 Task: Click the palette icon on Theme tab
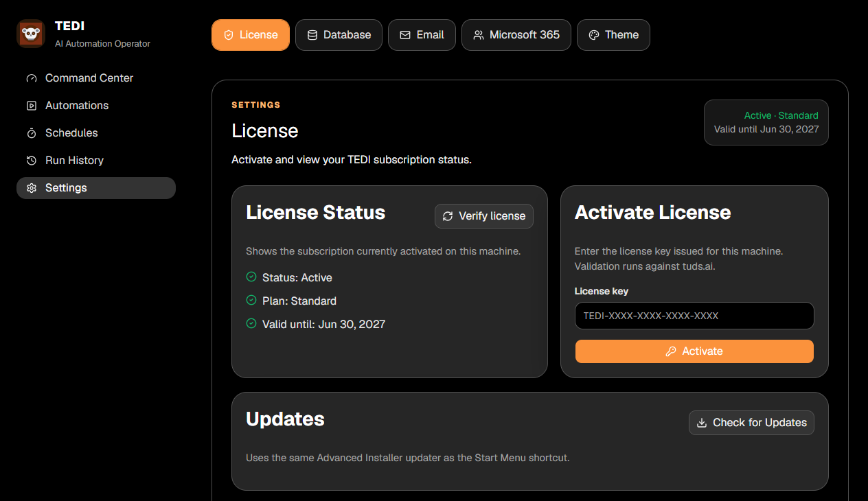coord(594,35)
